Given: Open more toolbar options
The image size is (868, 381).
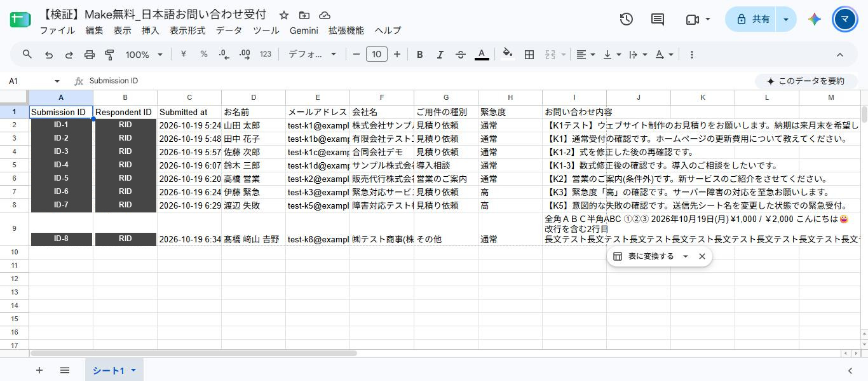Looking at the screenshot, I should [692, 55].
